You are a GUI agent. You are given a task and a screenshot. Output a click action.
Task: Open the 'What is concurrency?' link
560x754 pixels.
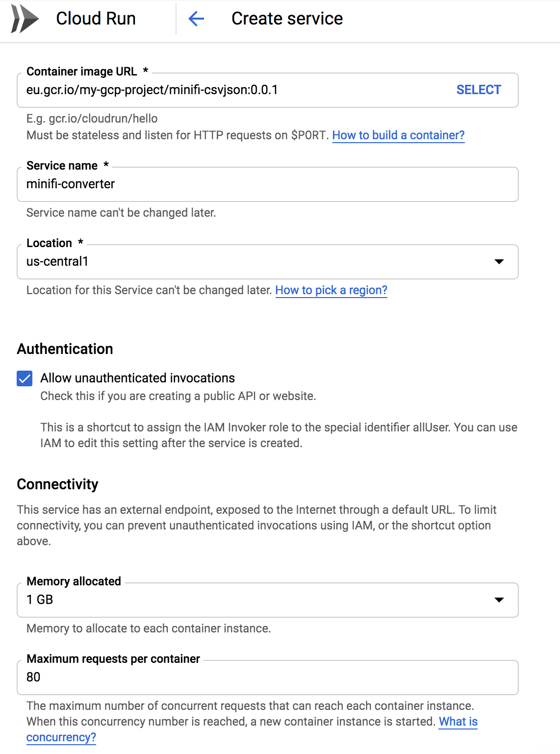[458, 722]
